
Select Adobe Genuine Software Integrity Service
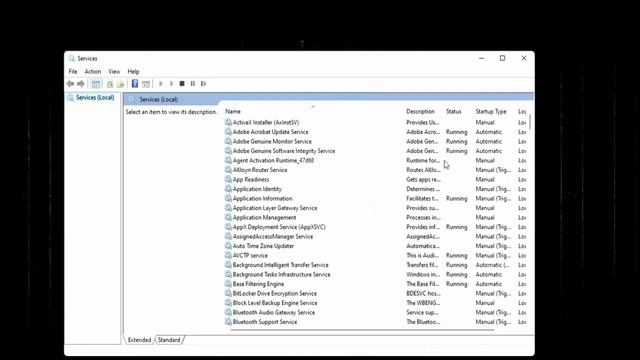pos(284,151)
